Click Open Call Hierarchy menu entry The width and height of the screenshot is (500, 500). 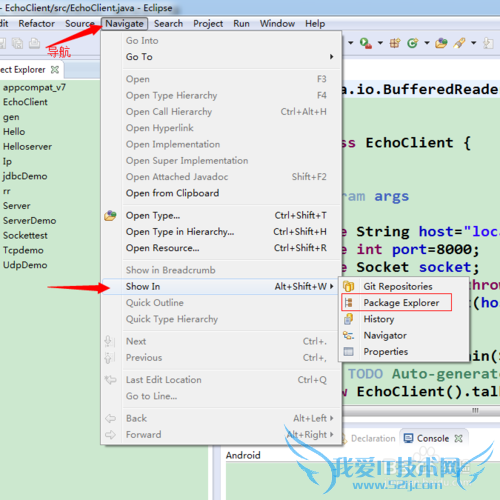[221, 112]
